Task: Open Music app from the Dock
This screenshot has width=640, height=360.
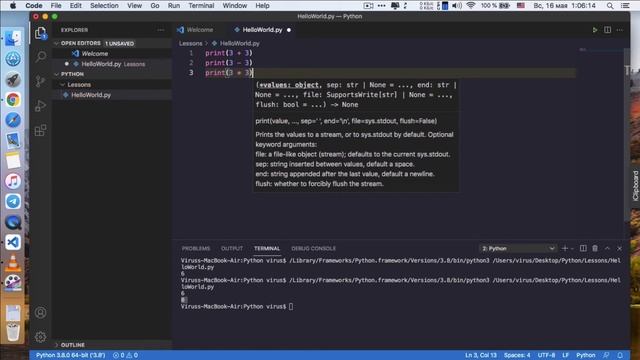Action: pos(13,181)
